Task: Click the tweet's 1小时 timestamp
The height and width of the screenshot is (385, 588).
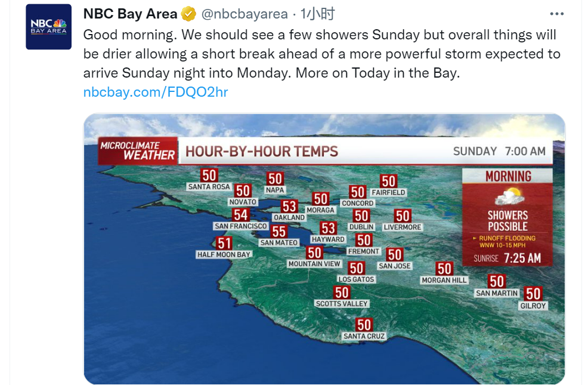Action: click(317, 14)
